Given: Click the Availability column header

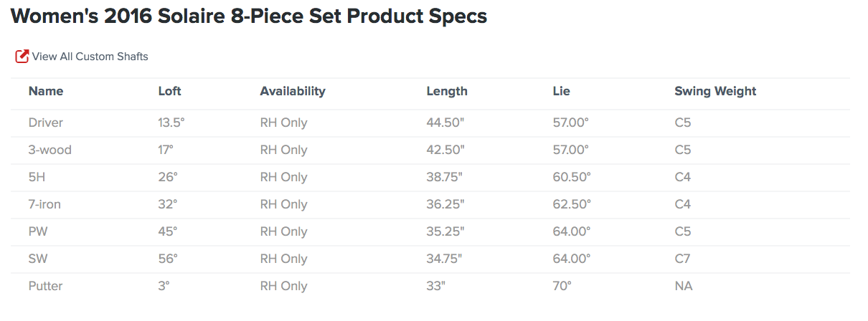Looking at the screenshot, I should coord(293,91).
